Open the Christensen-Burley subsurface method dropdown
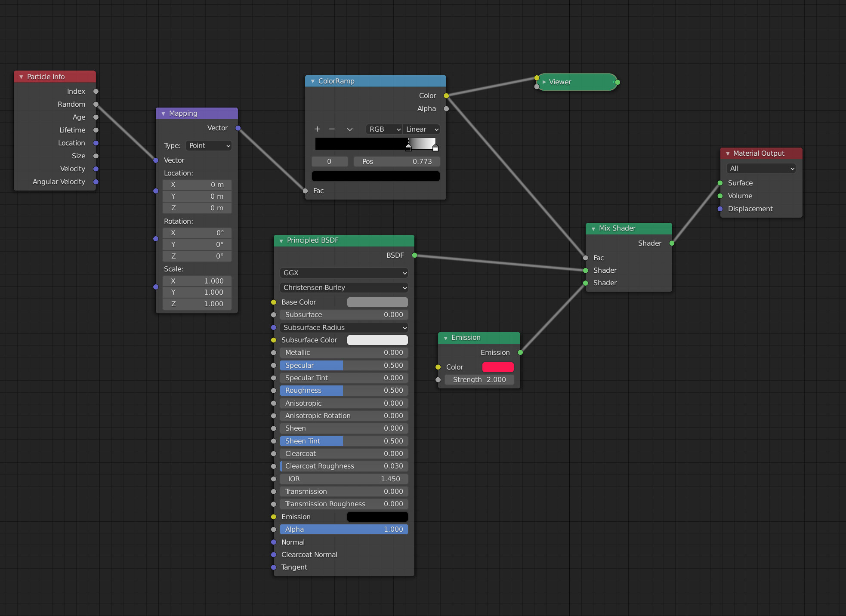 (343, 287)
